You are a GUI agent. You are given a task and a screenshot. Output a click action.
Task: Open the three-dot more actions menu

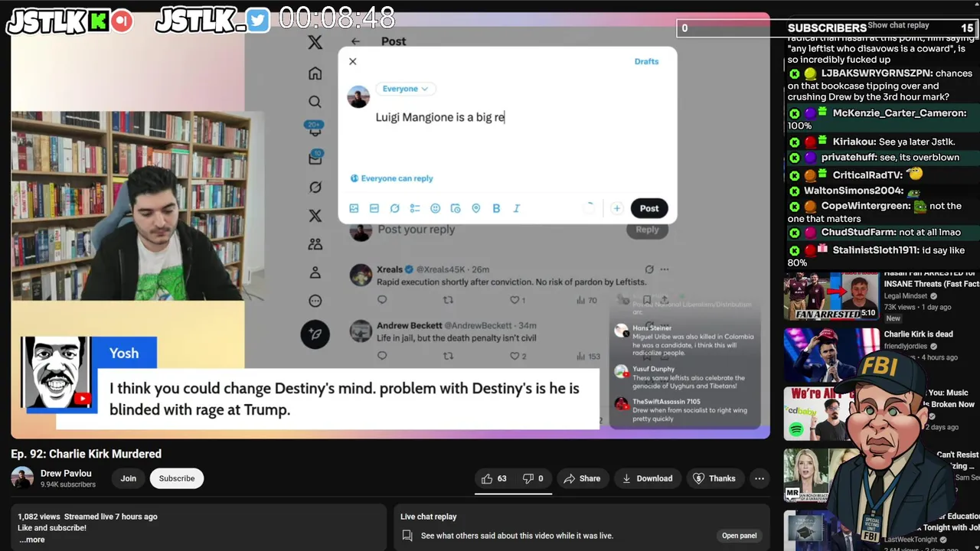759,478
